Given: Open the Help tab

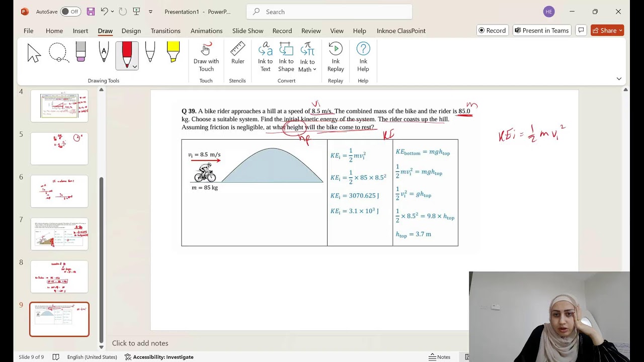Looking at the screenshot, I should (x=359, y=31).
